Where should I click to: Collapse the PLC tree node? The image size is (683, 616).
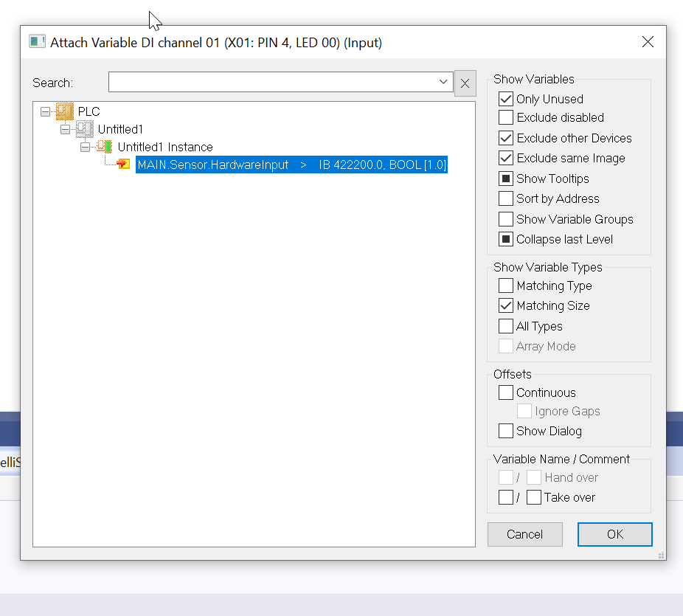pyautogui.click(x=45, y=111)
